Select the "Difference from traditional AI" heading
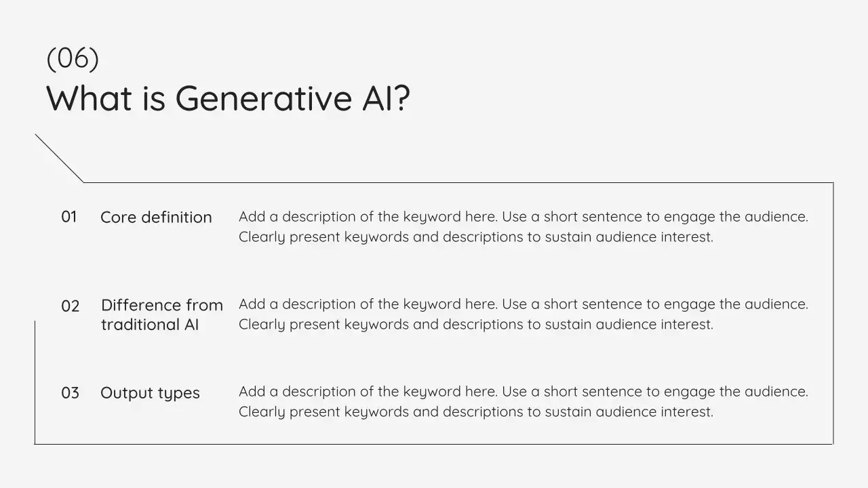868x488 pixels. pos(161,314)
